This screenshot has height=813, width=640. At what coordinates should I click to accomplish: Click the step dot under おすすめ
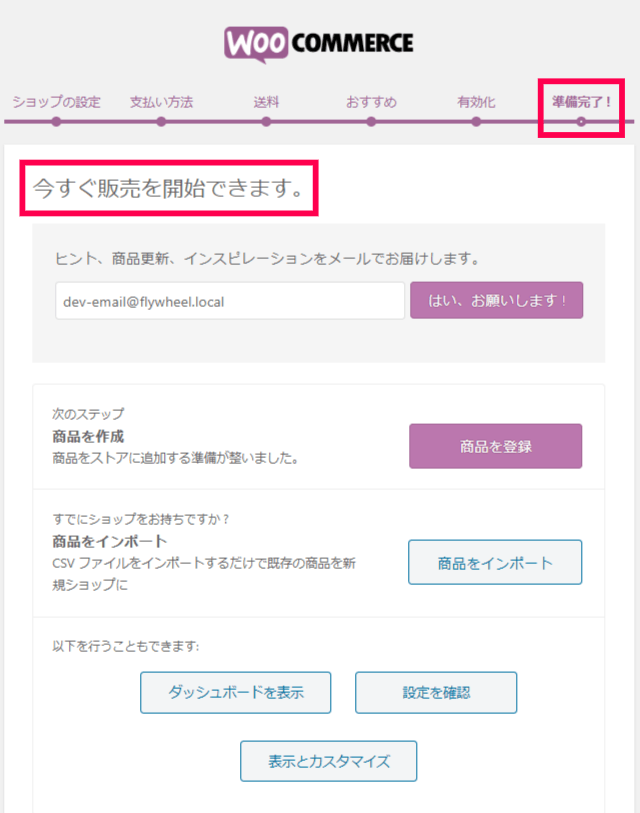click(371, 122)
